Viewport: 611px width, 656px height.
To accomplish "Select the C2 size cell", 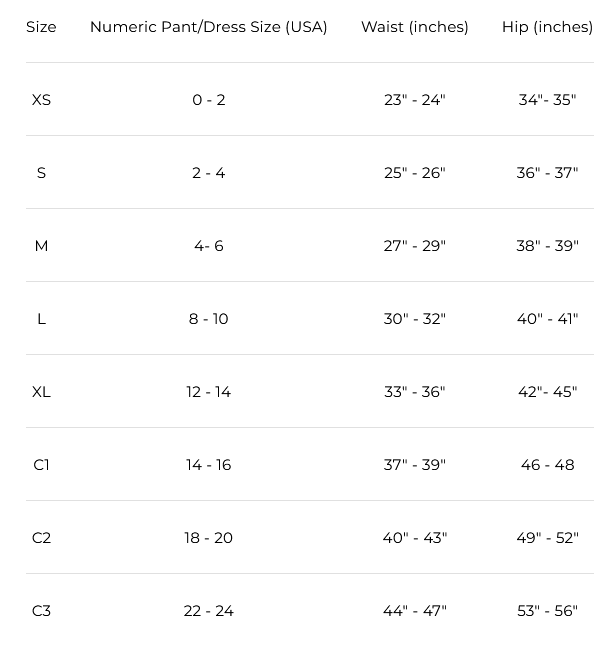I will 41,538.
